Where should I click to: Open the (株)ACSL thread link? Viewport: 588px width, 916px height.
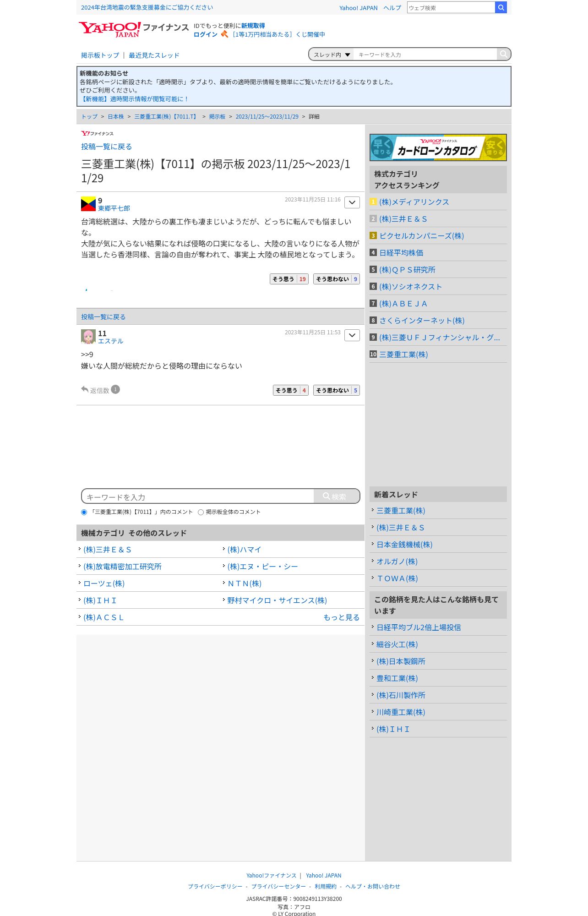pyautogui.click(x=103, y=617)
